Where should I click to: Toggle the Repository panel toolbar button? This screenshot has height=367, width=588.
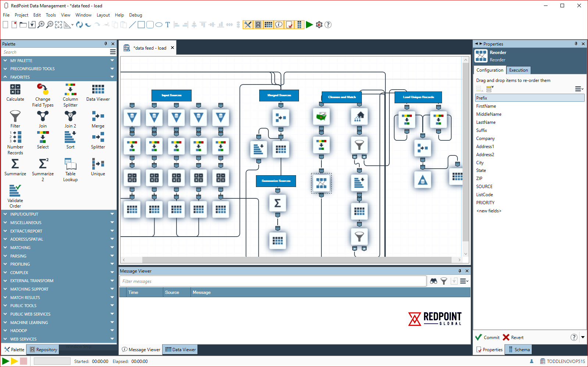click(258, 25)
